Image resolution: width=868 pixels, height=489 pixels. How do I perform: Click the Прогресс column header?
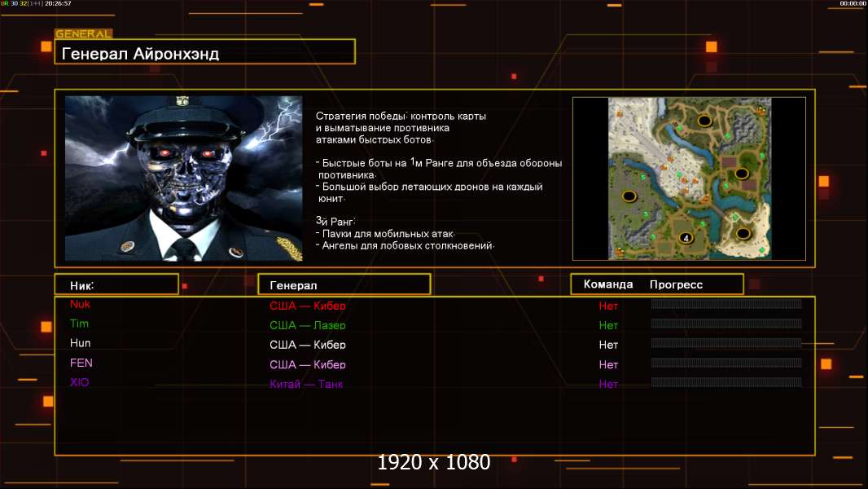coord(676,284)
